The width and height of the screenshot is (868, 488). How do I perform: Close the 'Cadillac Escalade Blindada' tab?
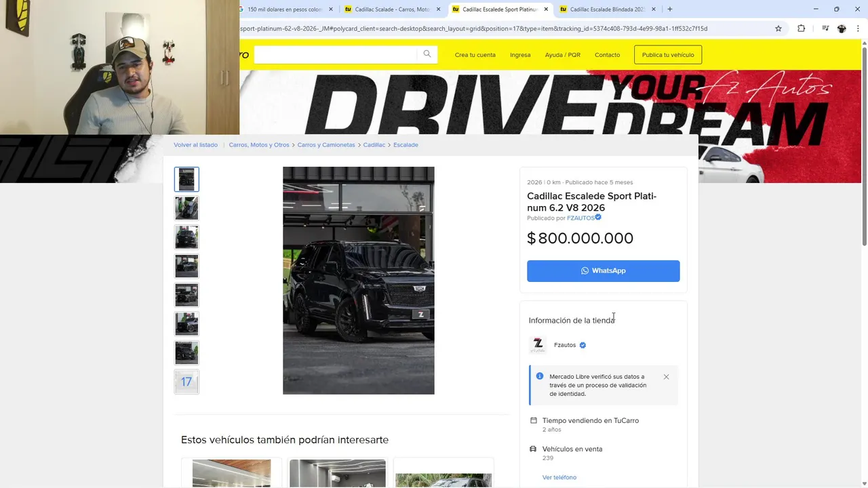pyautogui.click(x=654, y=9)
